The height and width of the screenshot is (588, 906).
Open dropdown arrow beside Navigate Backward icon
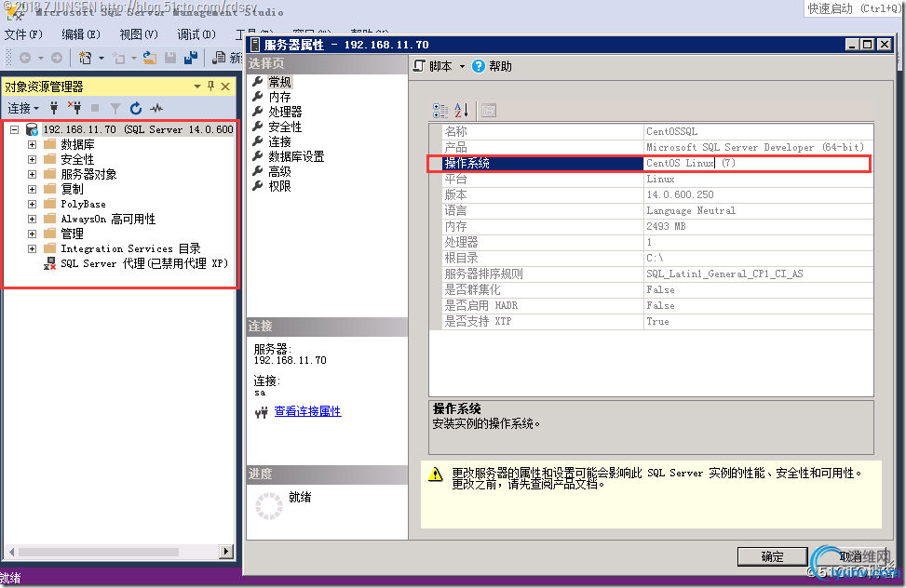(40, 58)
